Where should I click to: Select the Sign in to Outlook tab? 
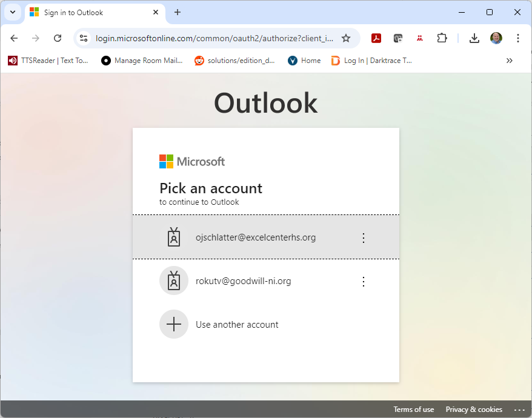[95, 13]
